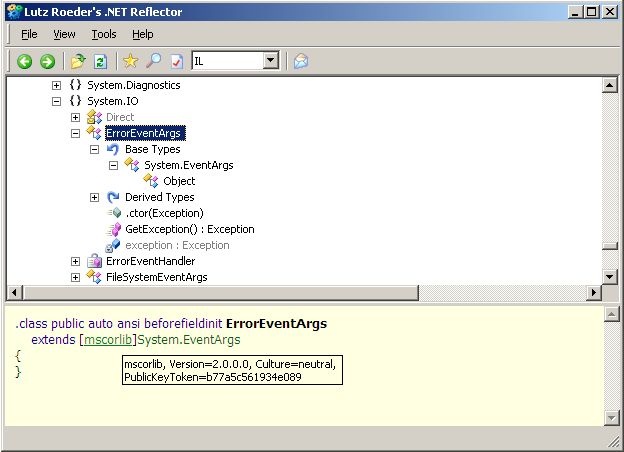Launch search with magnifying glass icon
Image resolution: width=624 pixels, height=452 pixels.
[154, 61]
